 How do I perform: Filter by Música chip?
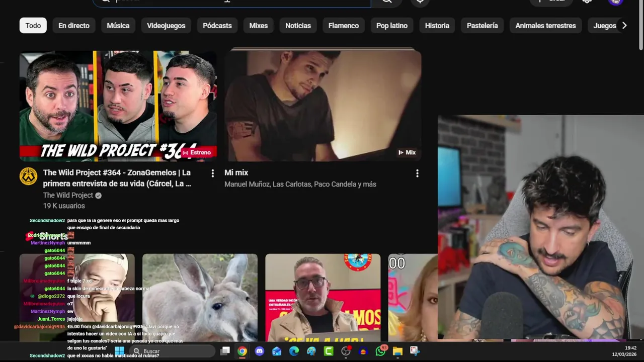[118, 26]
